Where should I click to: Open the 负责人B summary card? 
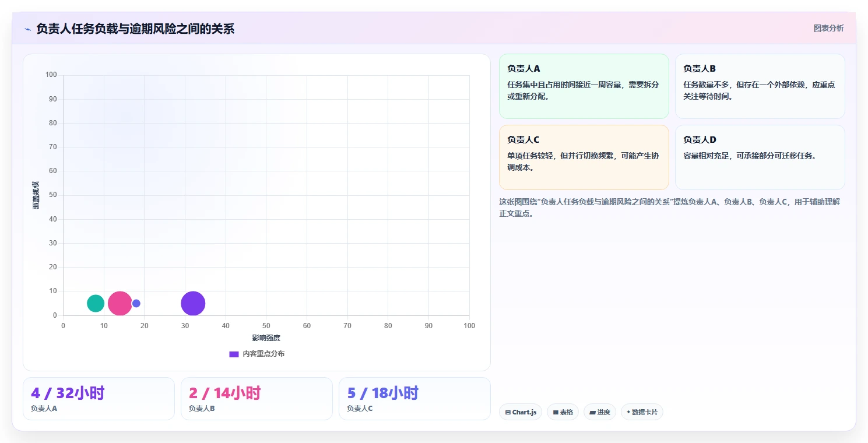click(760, 86)
